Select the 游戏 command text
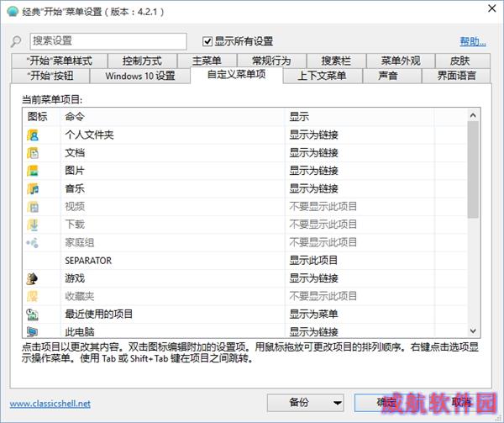Screen dimensions: 504x423 75,278
